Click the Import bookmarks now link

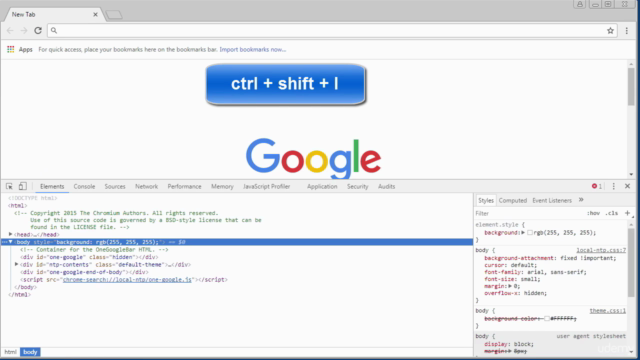coord(253,49)
